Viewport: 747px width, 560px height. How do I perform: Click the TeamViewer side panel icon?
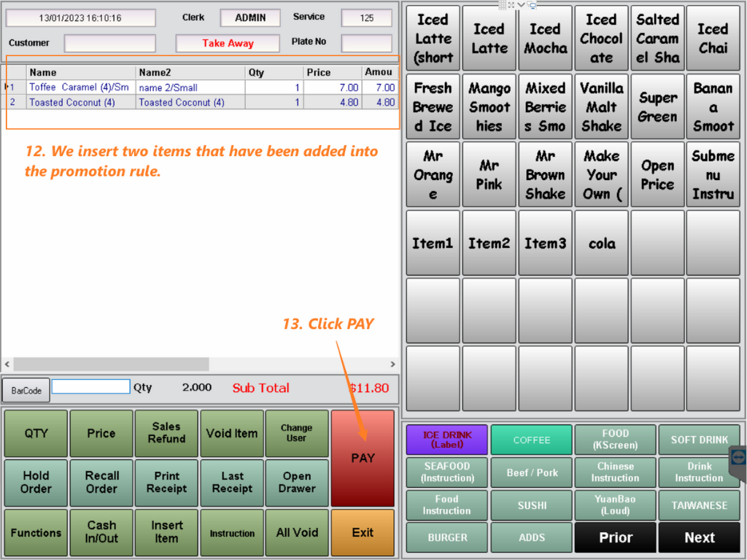(738, 458)
